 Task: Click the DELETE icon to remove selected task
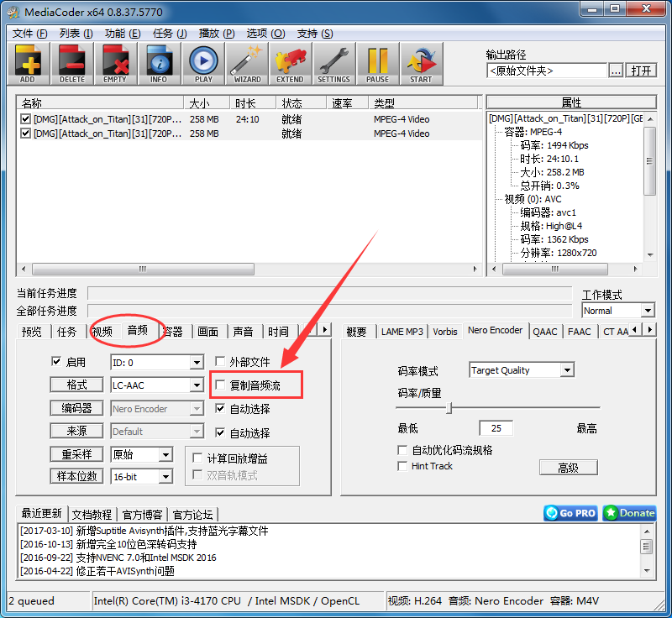point(71,63)
